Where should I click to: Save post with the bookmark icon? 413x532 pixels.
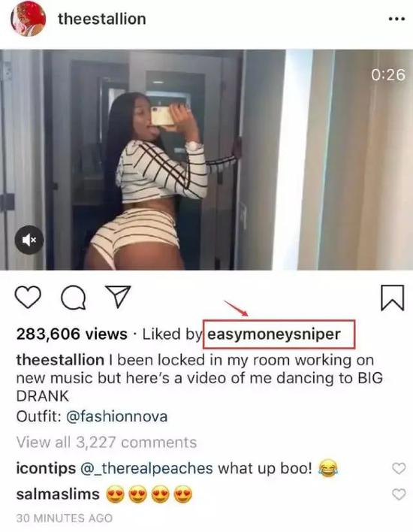pos(392,298)
